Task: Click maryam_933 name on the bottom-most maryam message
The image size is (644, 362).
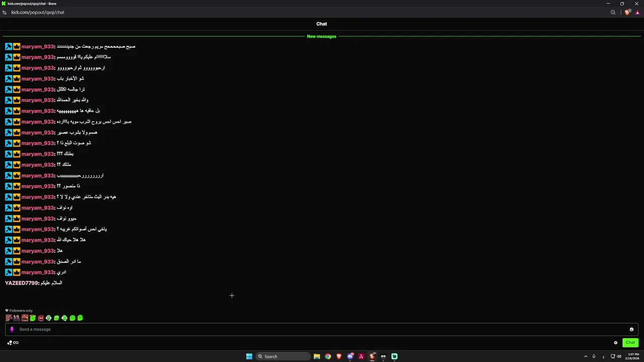Action: click(x=38, y=273)
